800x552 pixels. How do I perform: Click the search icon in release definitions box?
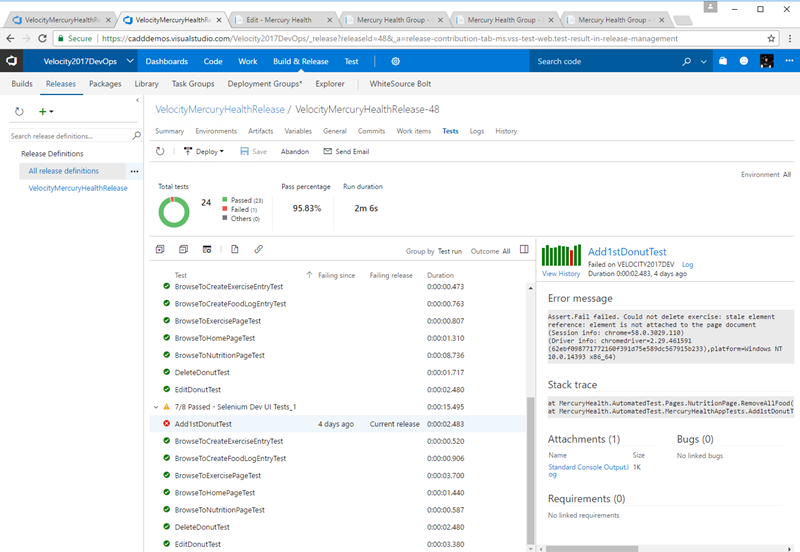pyautogui.click(x=136, y=136)
